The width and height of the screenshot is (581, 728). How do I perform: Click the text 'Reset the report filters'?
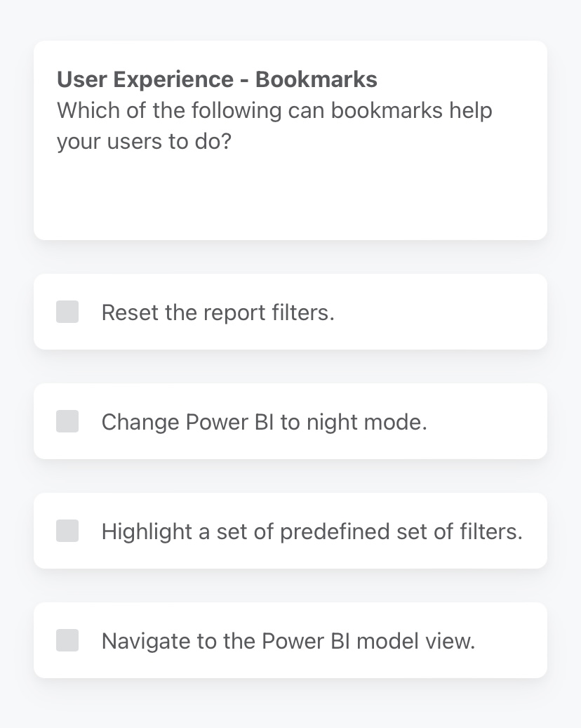coord(218,312)
